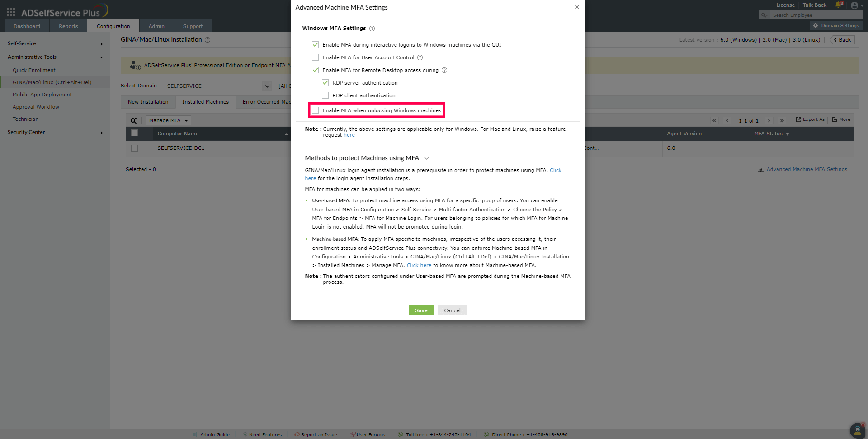Open the Support tab
This screenshot has width=868, height=439.
coord(193,26)
